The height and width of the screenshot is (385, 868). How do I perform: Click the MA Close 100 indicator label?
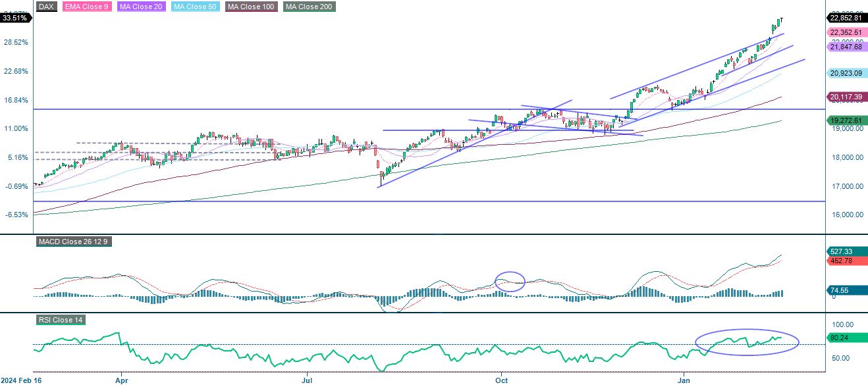(x=250, y=7)
